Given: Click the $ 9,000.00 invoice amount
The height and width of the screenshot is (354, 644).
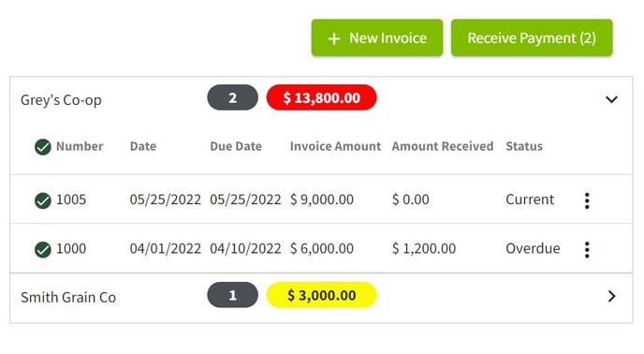Looking at the screenshot, I should tap(322, 199).
